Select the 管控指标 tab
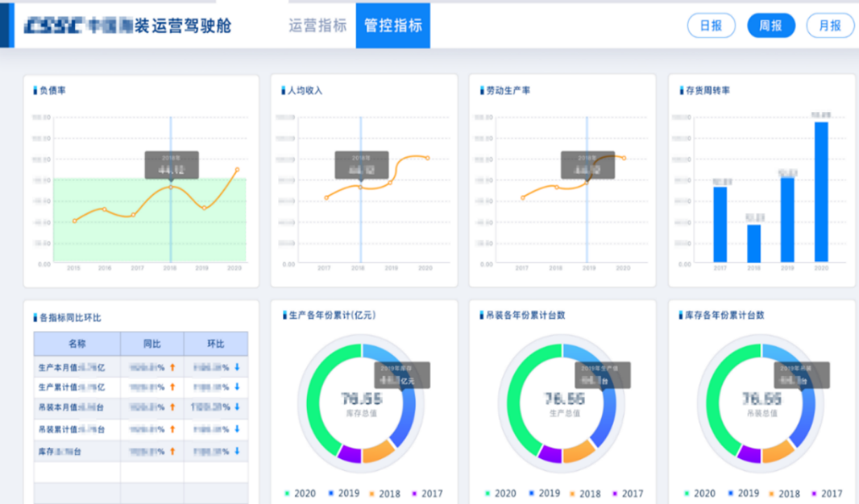Viewport: 859px width, 504px height. tap(393, 26)
